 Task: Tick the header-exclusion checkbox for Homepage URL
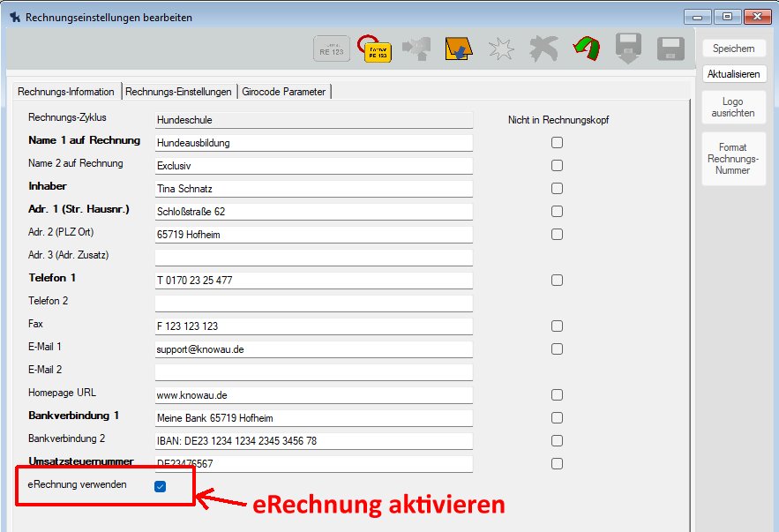(x=557, y=394)
